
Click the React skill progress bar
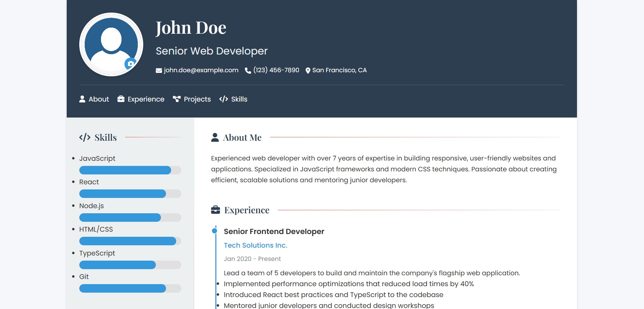click(130, 194)
